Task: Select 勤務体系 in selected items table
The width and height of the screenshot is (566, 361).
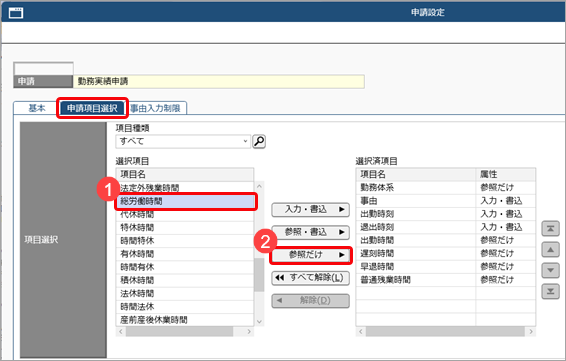Action: pos(445,187)
